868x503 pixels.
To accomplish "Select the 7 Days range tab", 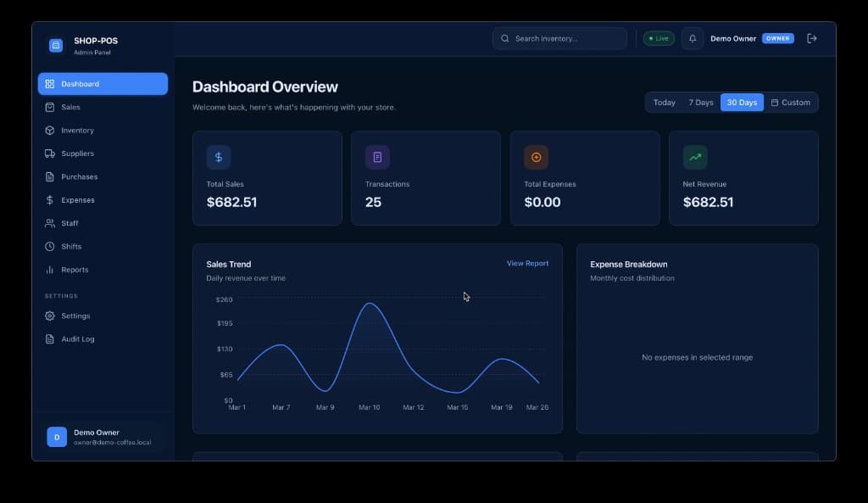I will (x=701, y=103).
